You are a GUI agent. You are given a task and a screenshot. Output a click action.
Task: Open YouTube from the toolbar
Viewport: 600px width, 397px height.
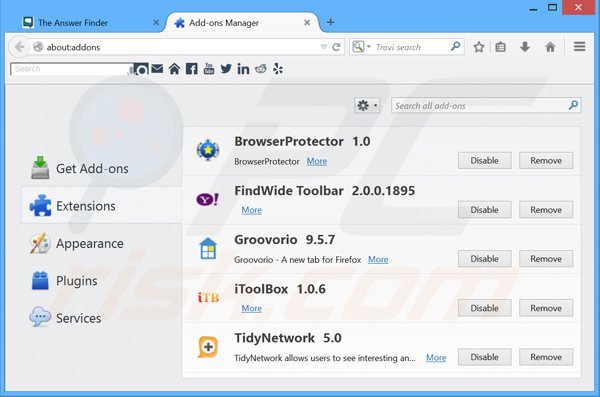[x=209, y=69]
